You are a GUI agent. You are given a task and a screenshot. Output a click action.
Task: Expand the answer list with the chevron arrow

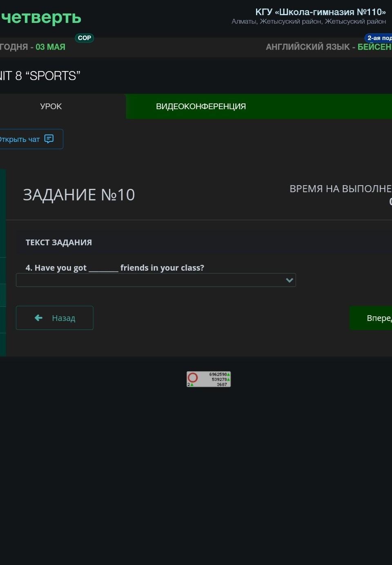click(290, 280)
